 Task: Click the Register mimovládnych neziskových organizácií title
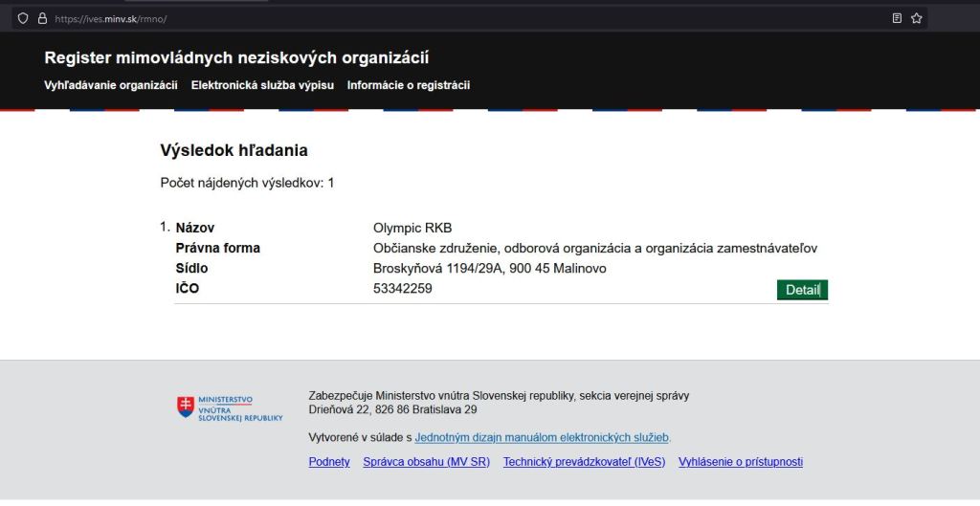coord(236,58)
